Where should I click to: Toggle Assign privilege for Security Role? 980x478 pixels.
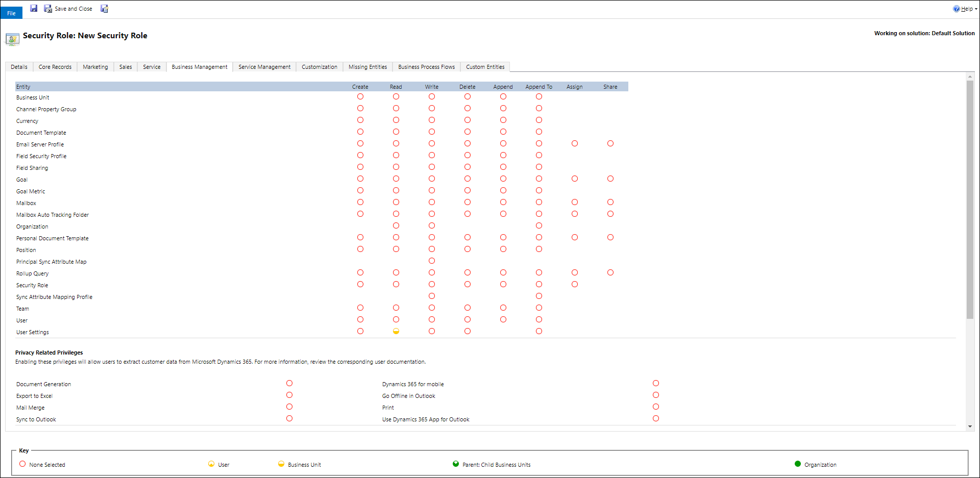point(575,284)
